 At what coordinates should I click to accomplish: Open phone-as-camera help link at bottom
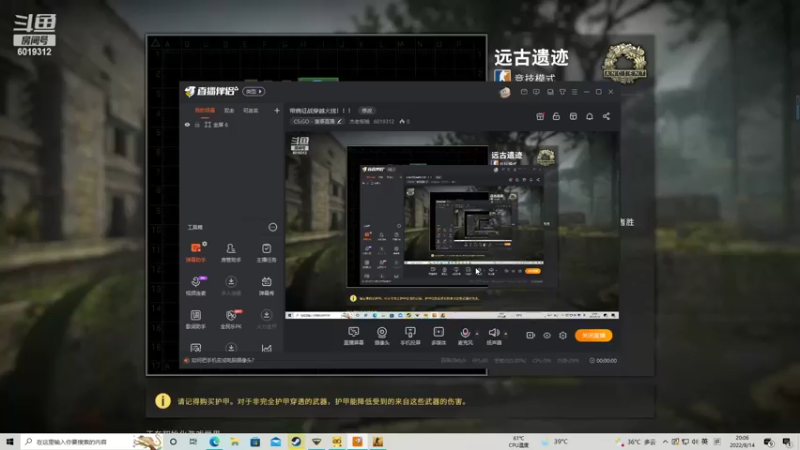[x=222, y=360]
